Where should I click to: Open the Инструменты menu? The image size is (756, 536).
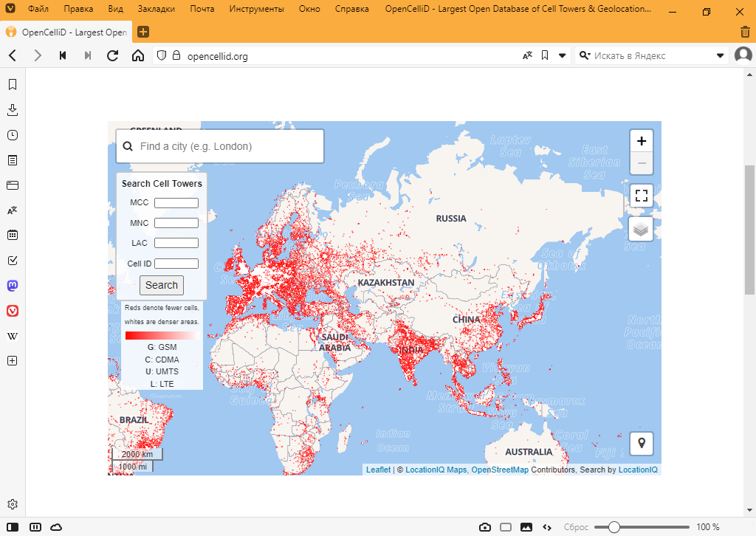click(256, 10)
